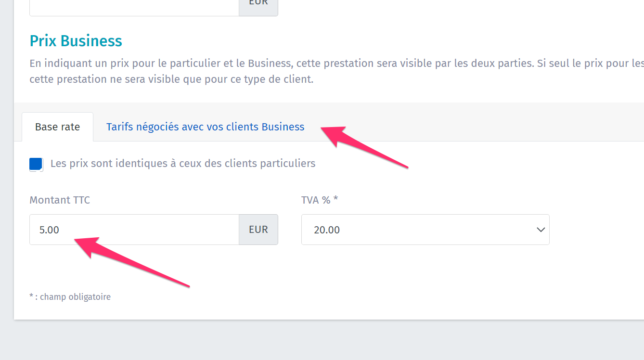The height and width of the screenshot is (360, 644).
Task: Click the pink arrow pointing at 5.00
Action: coord(135,262)
